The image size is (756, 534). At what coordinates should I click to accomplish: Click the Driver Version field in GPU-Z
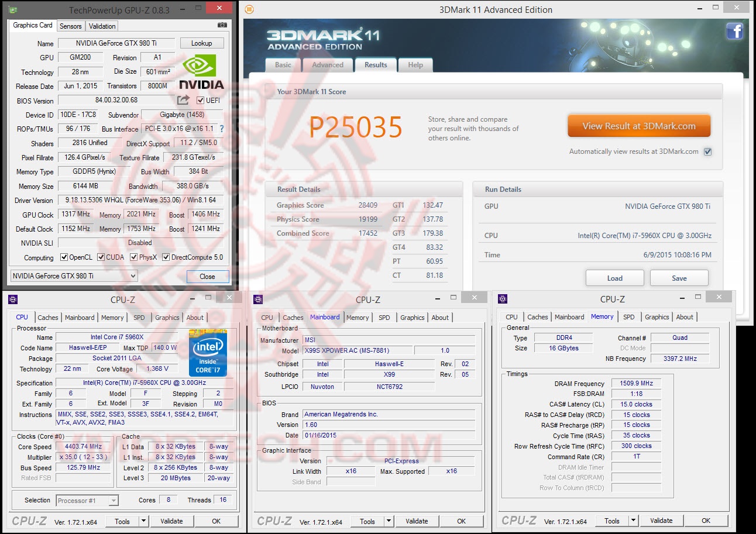click(140, 200)
